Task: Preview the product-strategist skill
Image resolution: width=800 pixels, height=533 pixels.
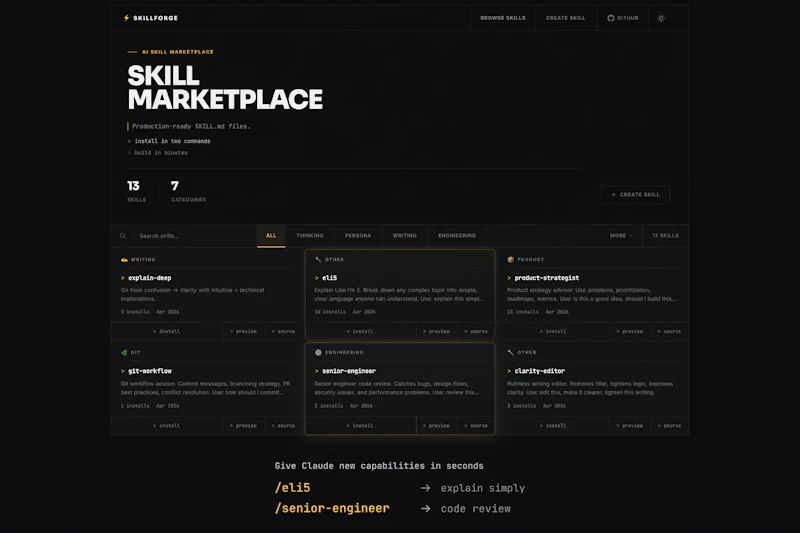Action: click(x=630, y=332)
